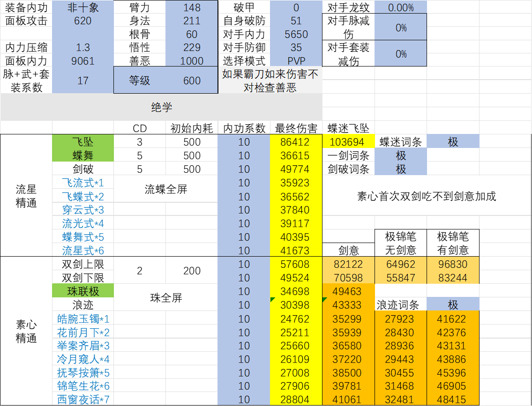
Task: Click the 34698 cell with comment triangle
Action: (x=295, y=292)
